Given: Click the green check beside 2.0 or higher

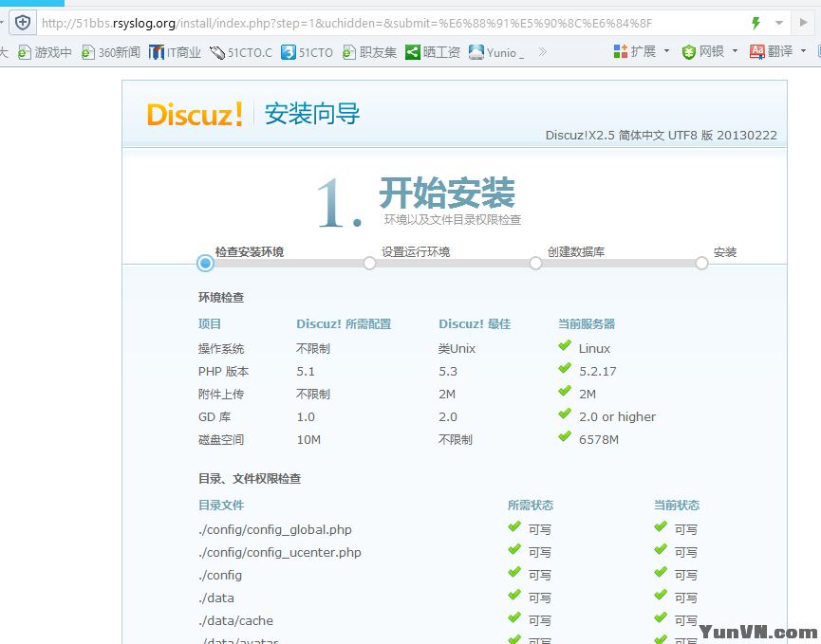Looking at the screenshot, I should (565, 414).
